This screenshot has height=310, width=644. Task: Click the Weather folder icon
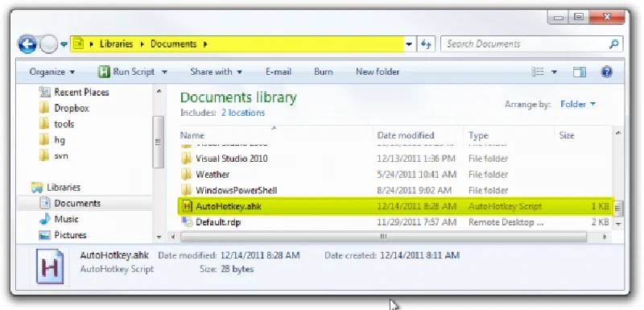(187, 175)
